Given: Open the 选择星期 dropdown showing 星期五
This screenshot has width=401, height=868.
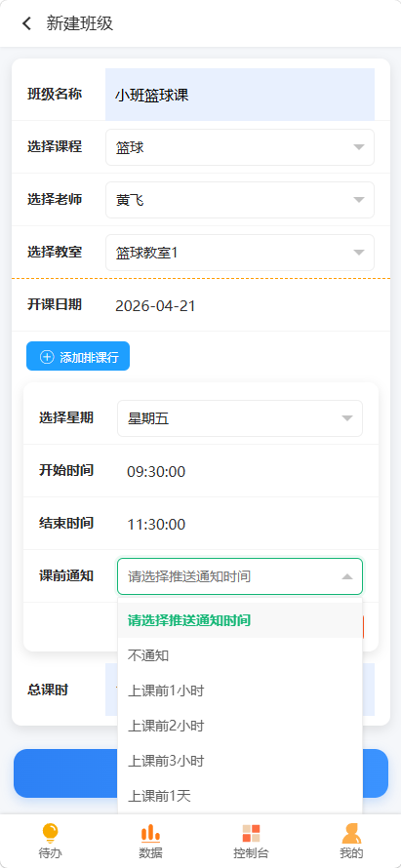Looking at the screenshot, I should (x=240, y=418).
